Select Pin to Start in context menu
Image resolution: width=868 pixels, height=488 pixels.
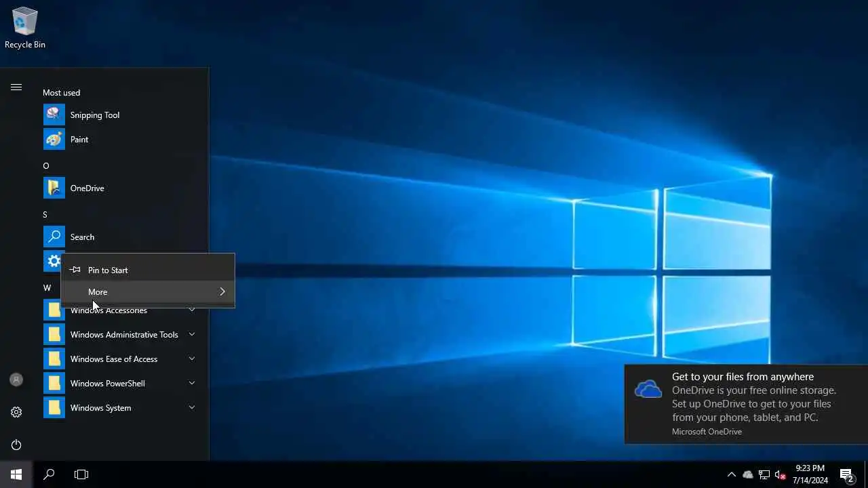148,270
